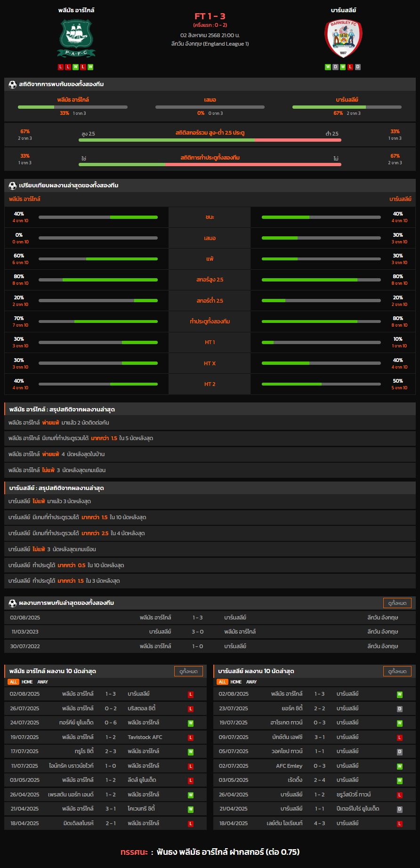Viewport: 420px width, 868px height.
Task: Click the L badge in the 26/07/2025 Bristol City row
Action: 191,709
